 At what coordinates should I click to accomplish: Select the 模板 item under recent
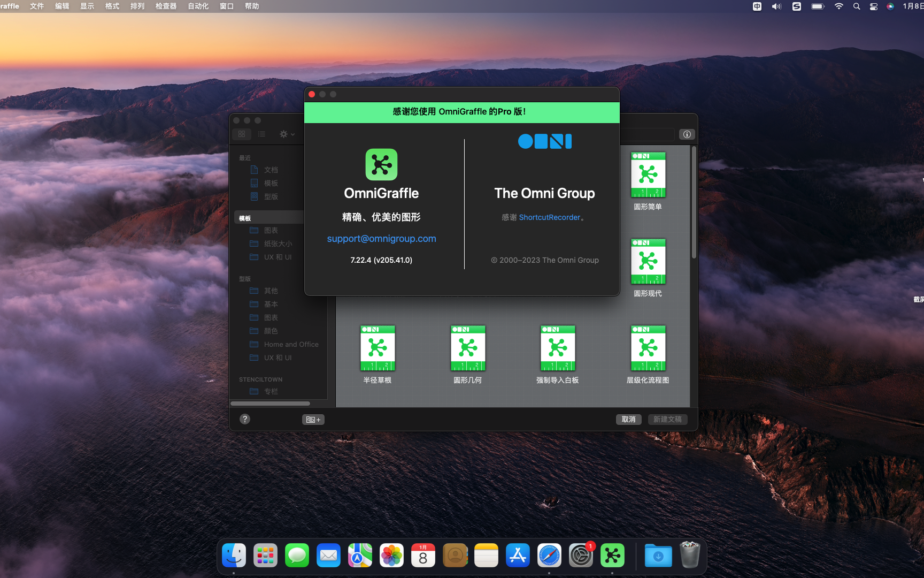click(271, 183)
